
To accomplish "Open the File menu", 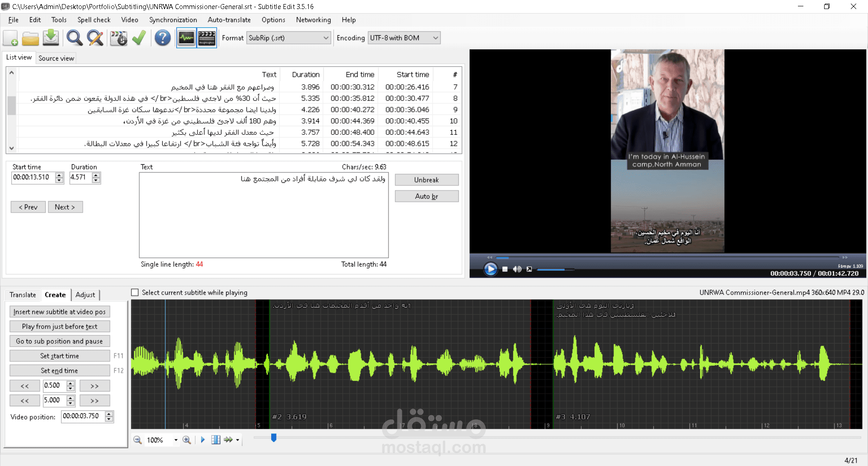I will click(x=14, y=20).
